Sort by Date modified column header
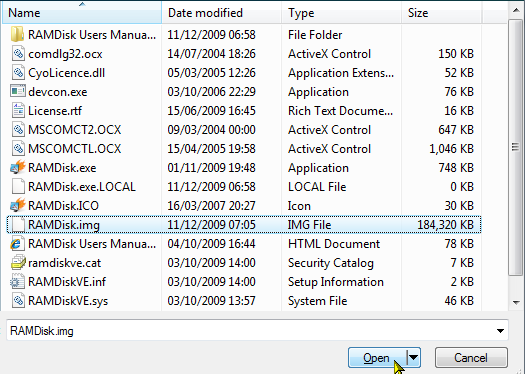The height and width of the screenshot is (374, 525). 221,13
